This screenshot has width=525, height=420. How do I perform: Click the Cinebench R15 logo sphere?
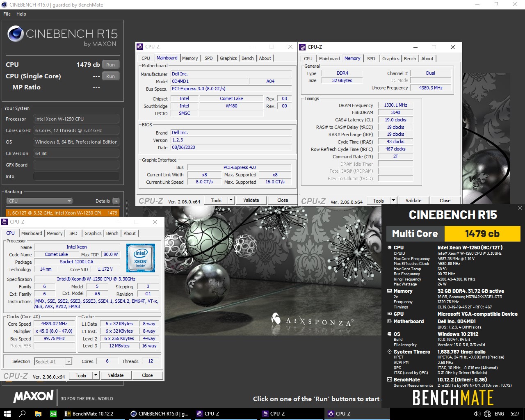(x=15, y=34)
